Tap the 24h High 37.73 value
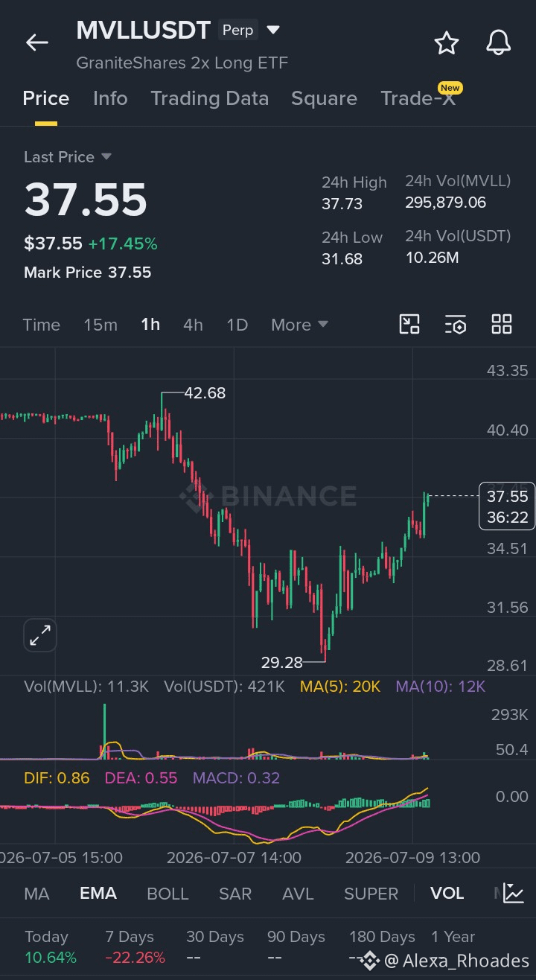 point(342,203)
